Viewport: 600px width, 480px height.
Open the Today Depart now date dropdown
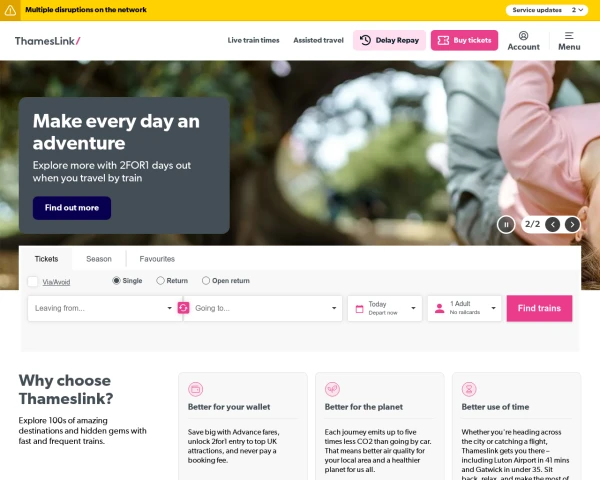(x=385, y=308)
